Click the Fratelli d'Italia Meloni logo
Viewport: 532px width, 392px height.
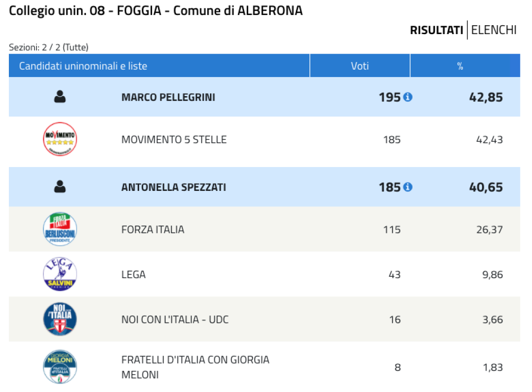pos(60,367)
